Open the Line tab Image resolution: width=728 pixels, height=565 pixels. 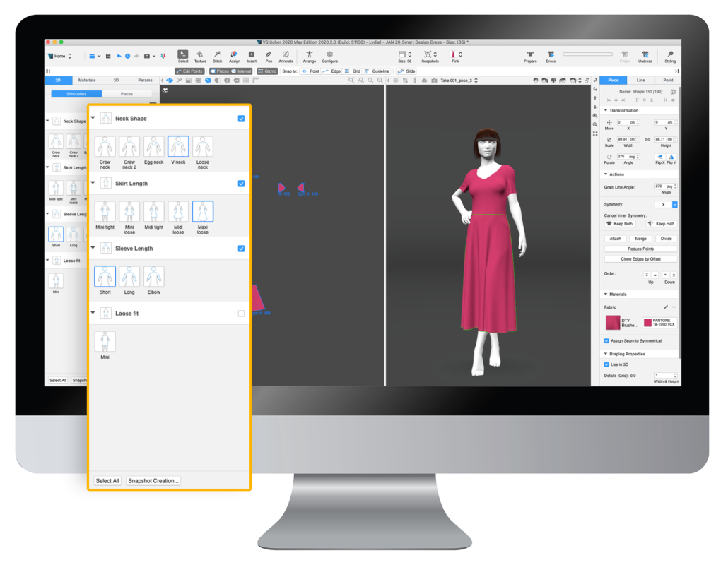pos(640,81)
